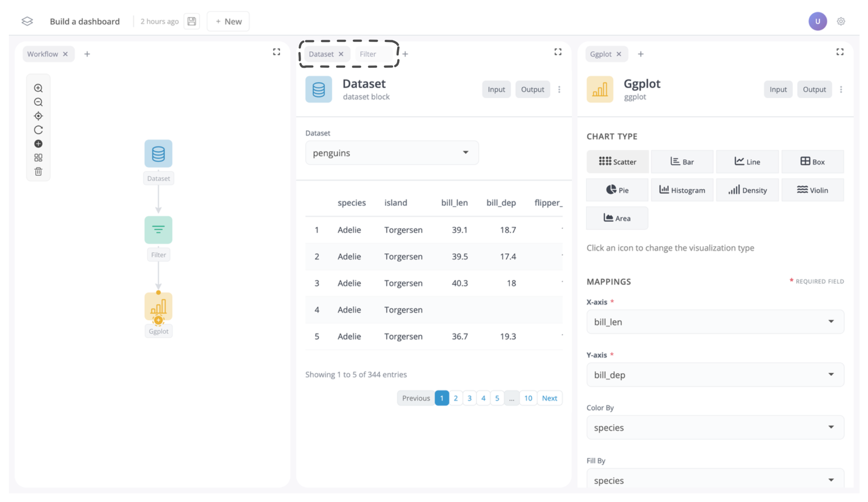The height and width of the screenshot is (502, 868).
Task: Click the circular refresh arrow icon
Action: [x=39, y=130]
